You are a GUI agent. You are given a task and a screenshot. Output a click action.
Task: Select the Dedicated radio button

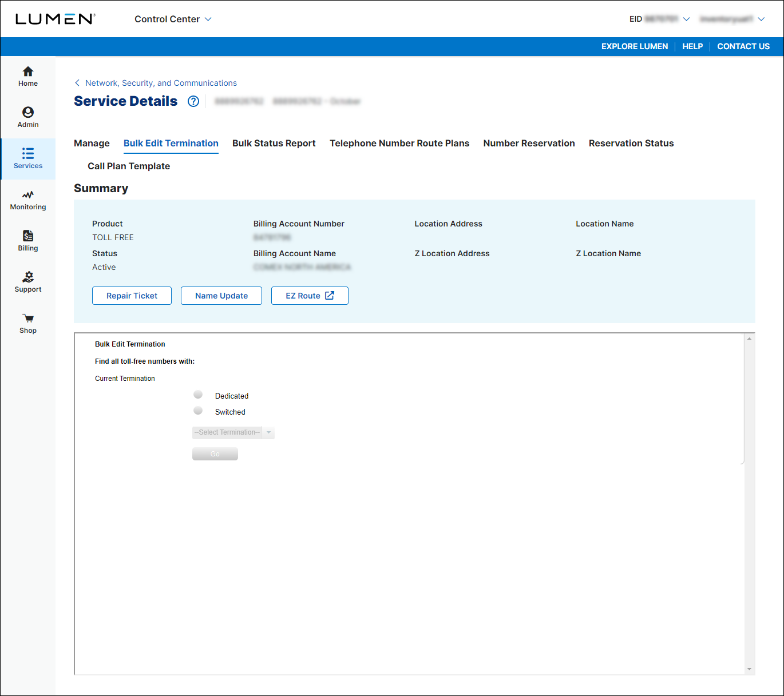pyautogui.click(x=198, y=395)
